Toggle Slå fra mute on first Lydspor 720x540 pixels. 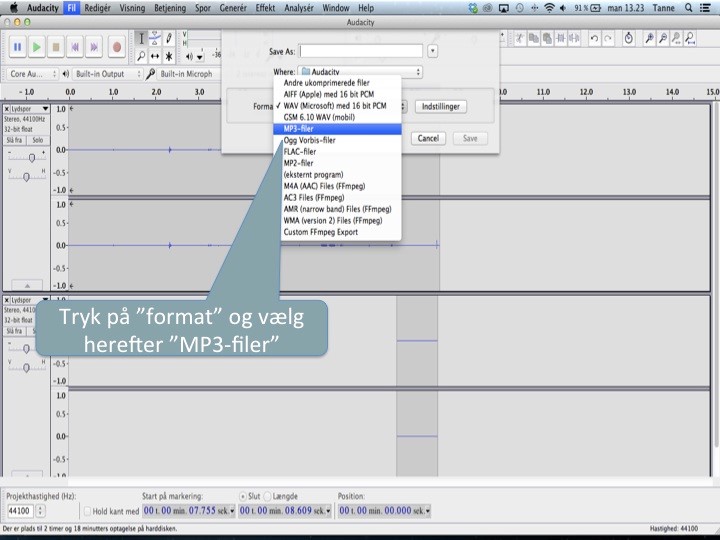[x=14, y=140]
